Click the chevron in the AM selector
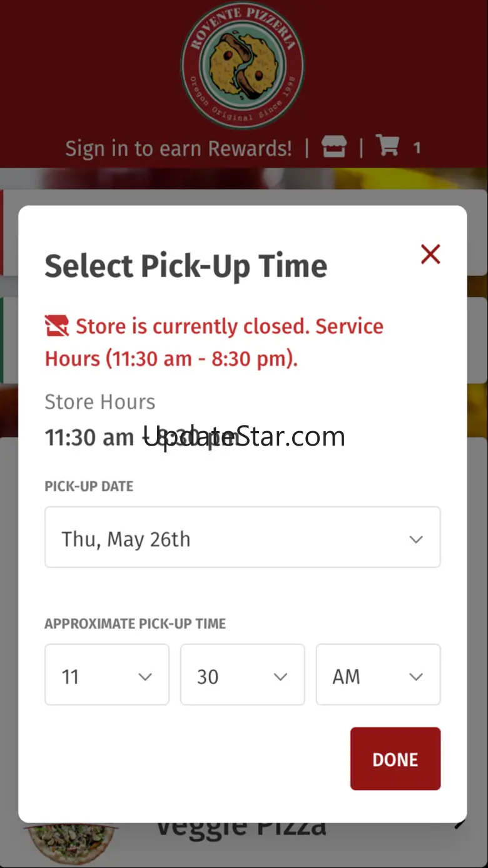Image resolution: width=488 pixels, height=868 pixels. point(416,677)
